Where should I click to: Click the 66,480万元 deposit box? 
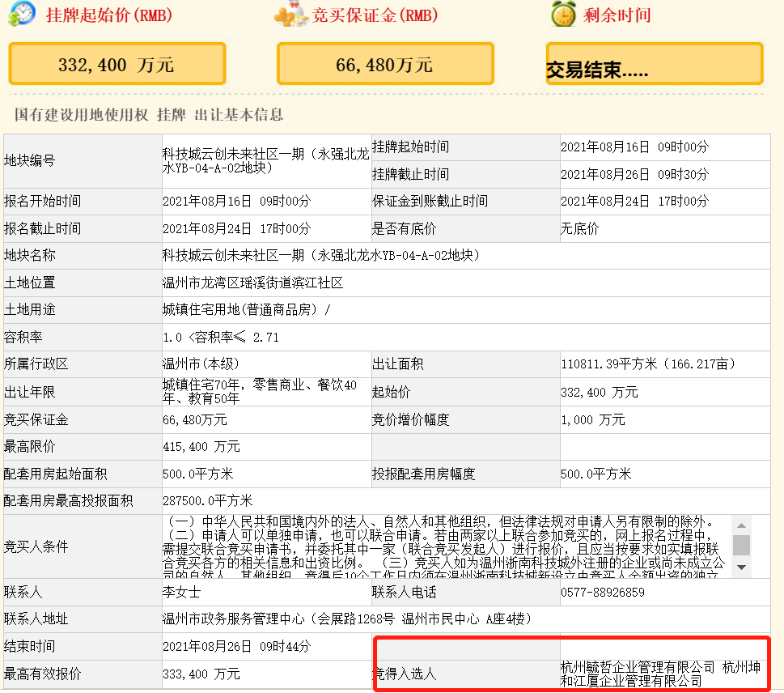(x=385, y=64)
